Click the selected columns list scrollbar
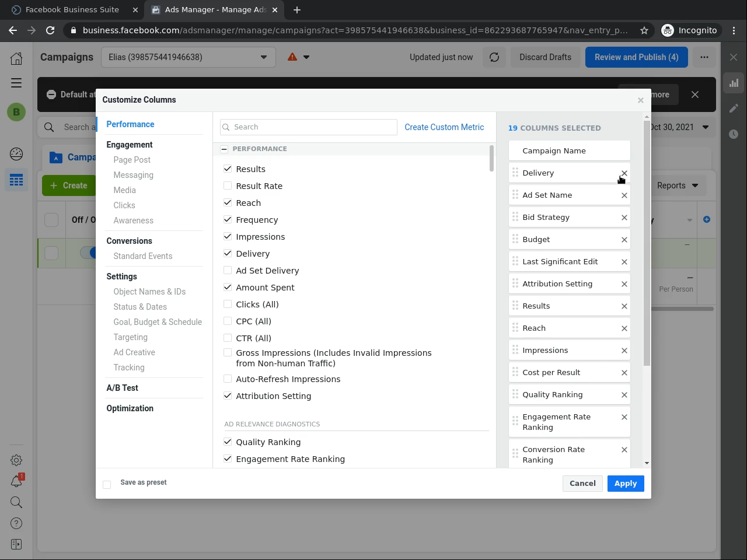This screenshot has width=747, height=560. 647,245
